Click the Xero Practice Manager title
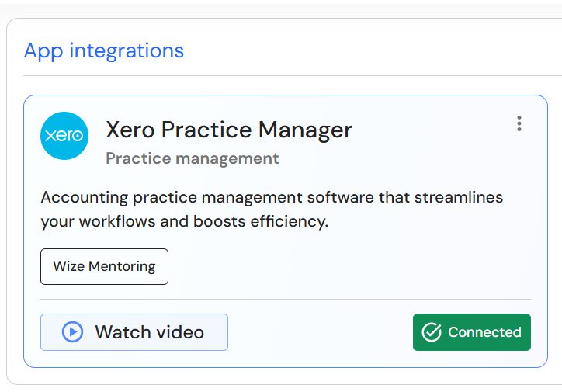 click(229, 130)
